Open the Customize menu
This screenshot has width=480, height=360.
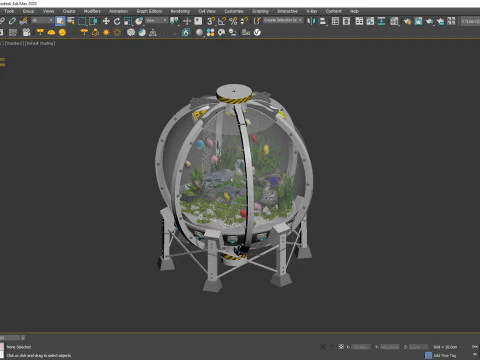(234, 11)
